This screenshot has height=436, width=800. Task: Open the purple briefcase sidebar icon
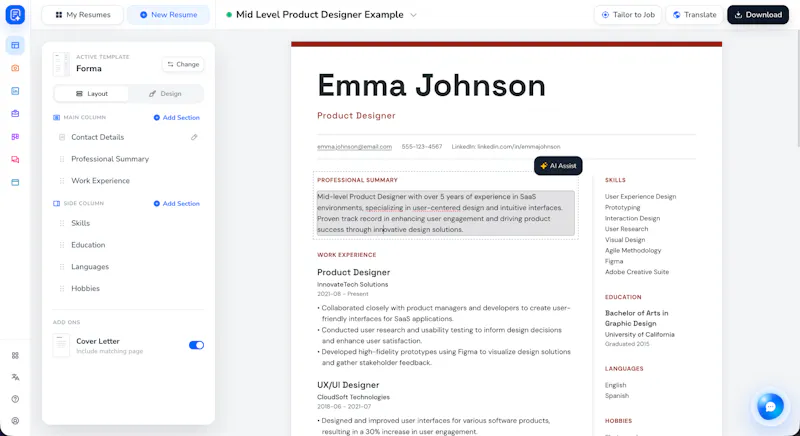(x=15, y=114)
